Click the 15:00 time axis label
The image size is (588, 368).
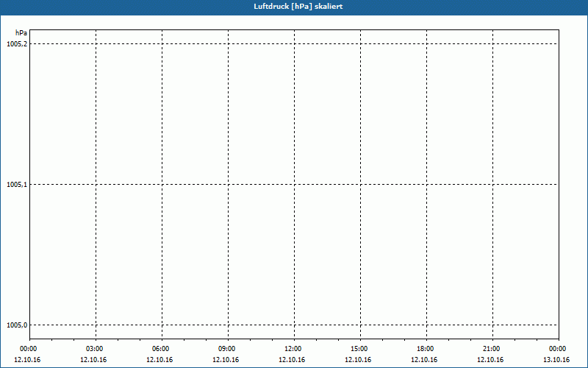pos(360,349)
